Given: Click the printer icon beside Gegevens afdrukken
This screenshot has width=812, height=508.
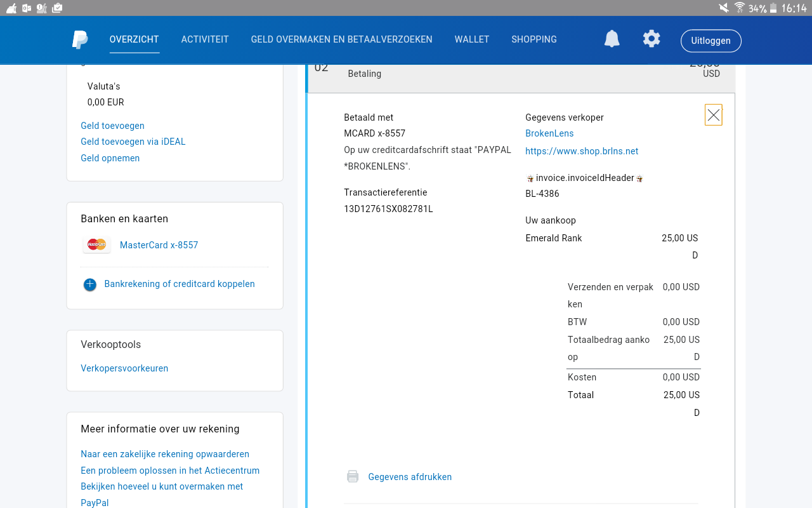Looking at the screenshot, I should (353, 476).
